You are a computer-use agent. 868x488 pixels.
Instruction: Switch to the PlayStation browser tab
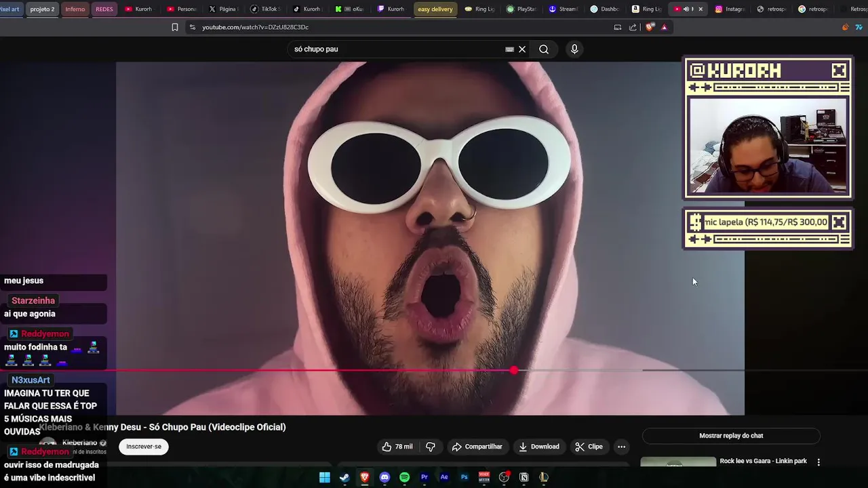521,9
